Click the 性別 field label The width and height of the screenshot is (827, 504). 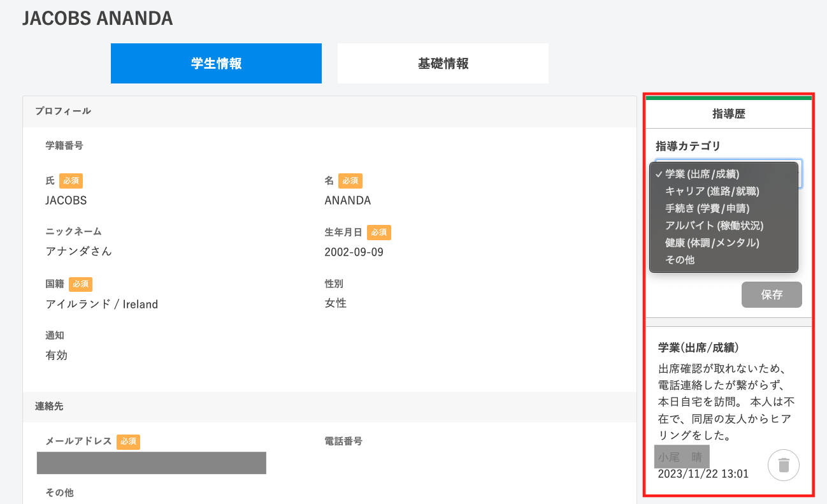(x=334, y=284)
